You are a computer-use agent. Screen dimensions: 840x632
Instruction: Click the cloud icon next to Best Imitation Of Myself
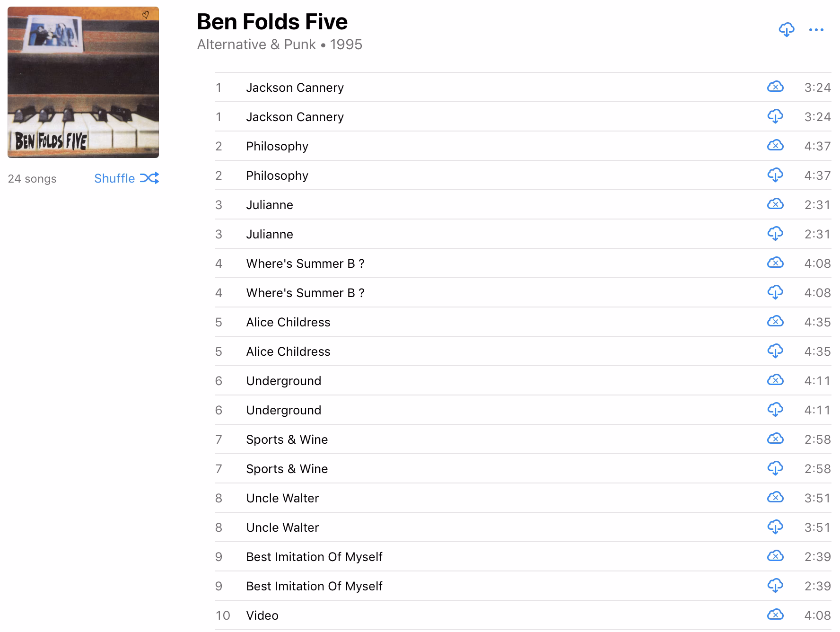(775, 557)
